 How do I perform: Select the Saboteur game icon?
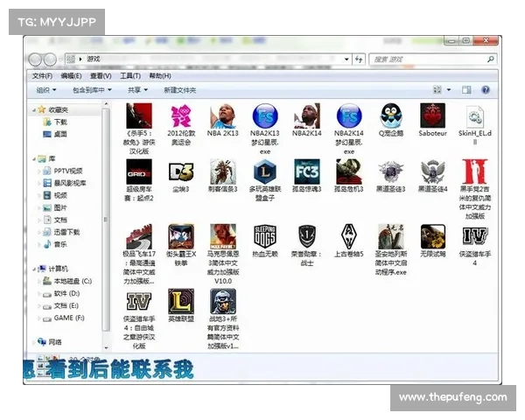coord(432,115)
